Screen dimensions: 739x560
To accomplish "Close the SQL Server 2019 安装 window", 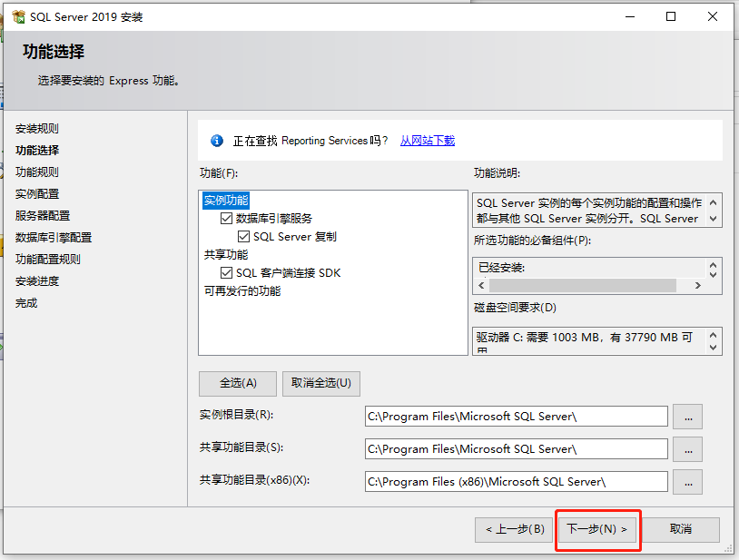I will point(713,16).
